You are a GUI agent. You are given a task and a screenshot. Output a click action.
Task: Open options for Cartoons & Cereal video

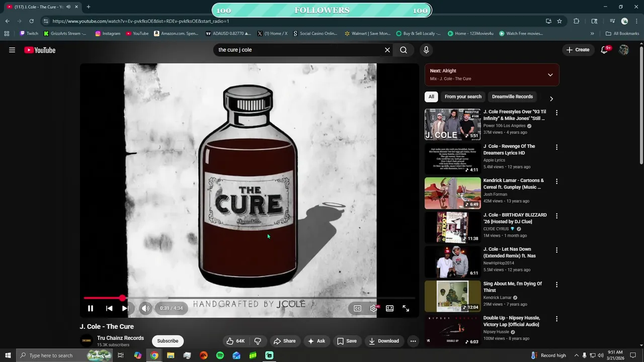click(556, 182)
